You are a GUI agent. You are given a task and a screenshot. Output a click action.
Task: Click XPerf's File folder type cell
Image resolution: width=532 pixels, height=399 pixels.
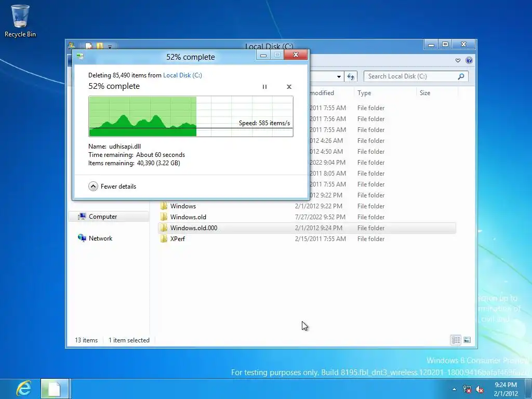(x=371, y=239)
